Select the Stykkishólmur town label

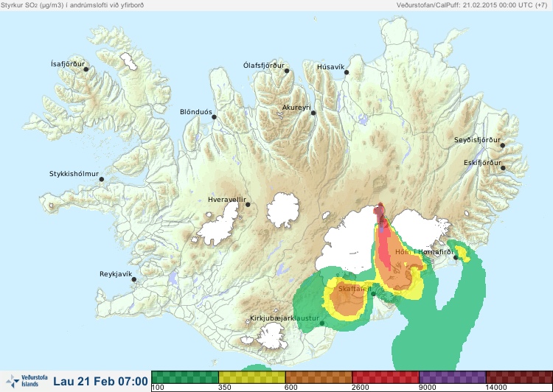point(74,174)
